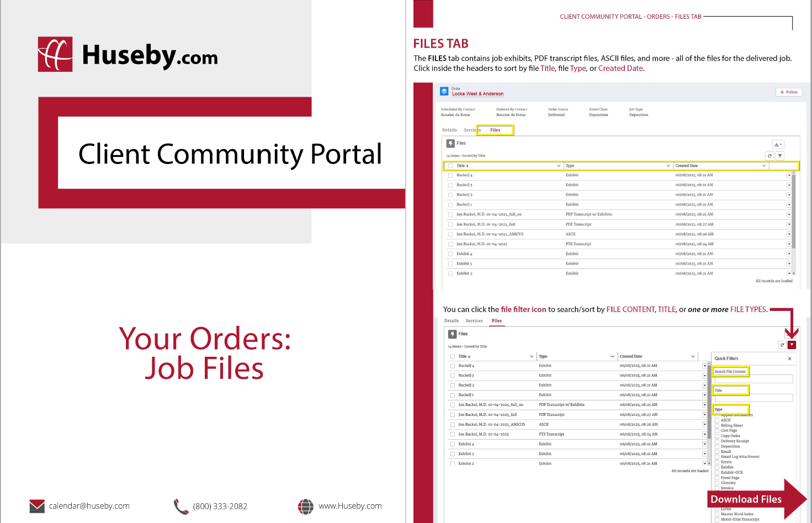812x523 pixels.
Task: Click 'Rosalee de Roma' under Scheduled By Contact
Action: tap(455, 115)
